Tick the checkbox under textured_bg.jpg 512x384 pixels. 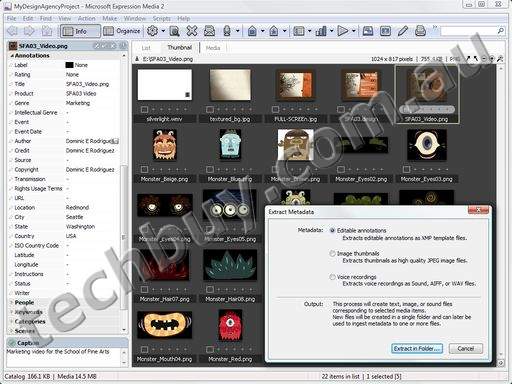[210, 109]
